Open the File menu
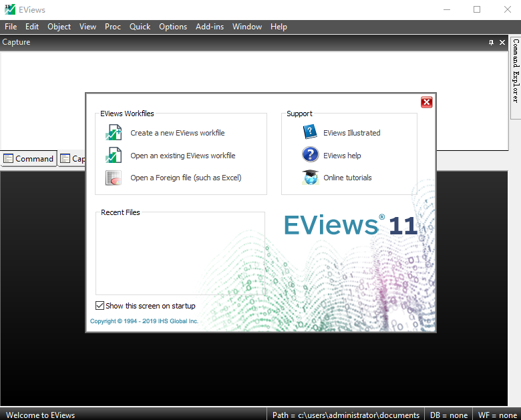 point(11,27)
